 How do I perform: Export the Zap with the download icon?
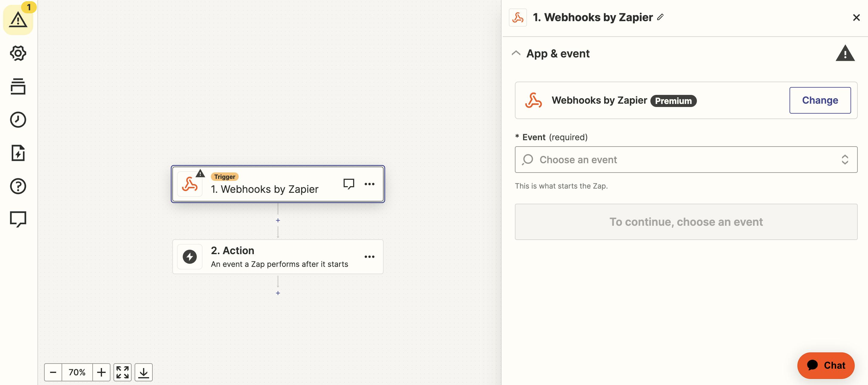(144, 372)
